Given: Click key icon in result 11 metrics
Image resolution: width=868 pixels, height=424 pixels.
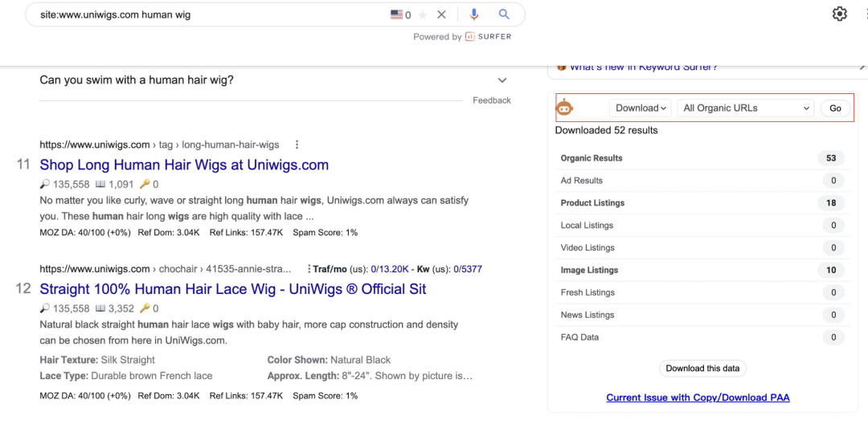Looking at the screenshot, I should click(x=145, y=184).
